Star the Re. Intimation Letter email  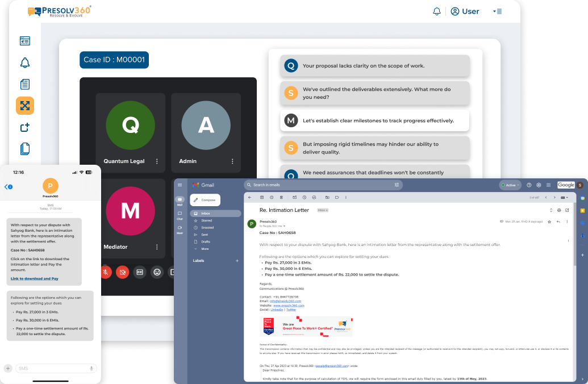point(549,222)
